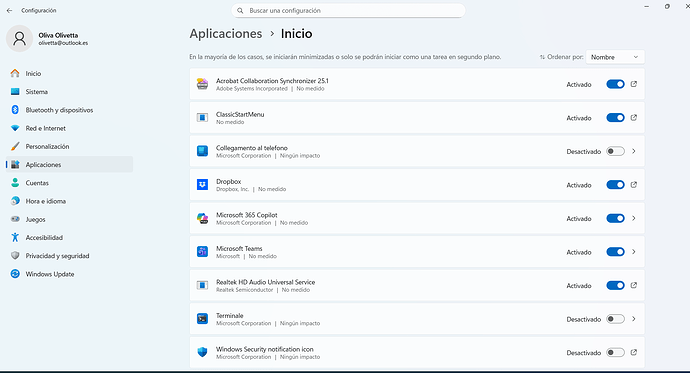Expand Terminale details chevron
Image resolution: width=690 pixels, height=373 pixels.
click(634, 319)
